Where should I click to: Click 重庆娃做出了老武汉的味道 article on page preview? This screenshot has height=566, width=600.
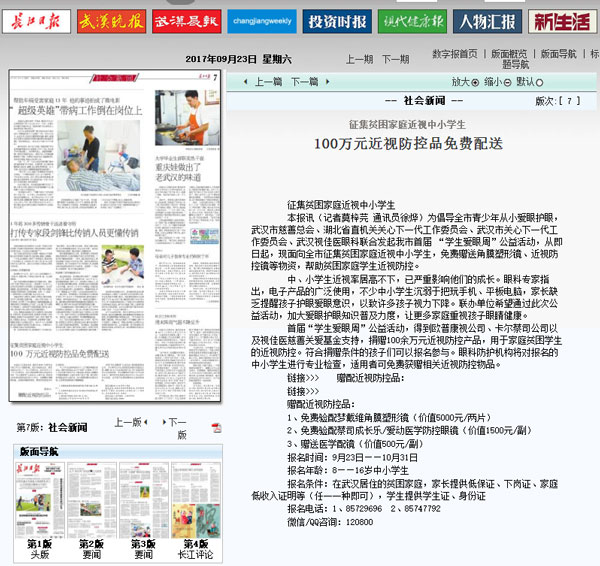[x=178, y=172]
